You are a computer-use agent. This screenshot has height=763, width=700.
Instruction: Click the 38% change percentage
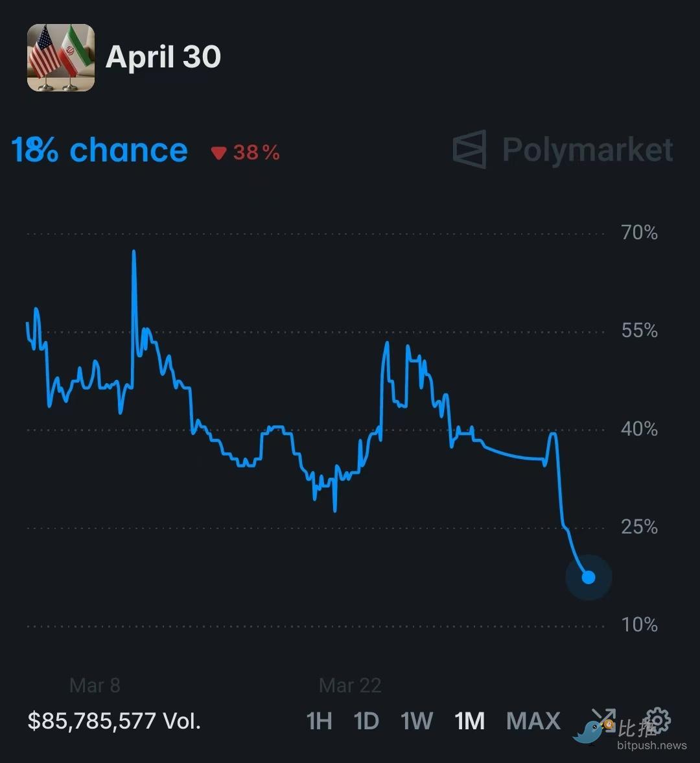pyautogui.click(x=257, y=153)
